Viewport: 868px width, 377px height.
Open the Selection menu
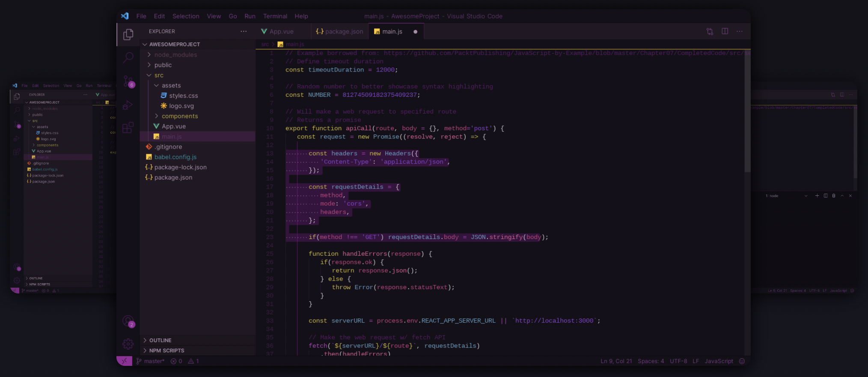point(186,16)
